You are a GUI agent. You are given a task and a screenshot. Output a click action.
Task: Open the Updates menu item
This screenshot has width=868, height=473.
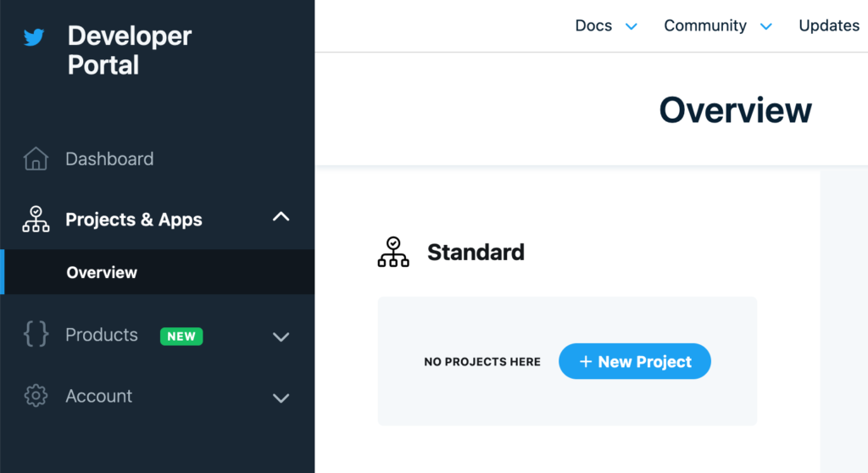[829, 25]
